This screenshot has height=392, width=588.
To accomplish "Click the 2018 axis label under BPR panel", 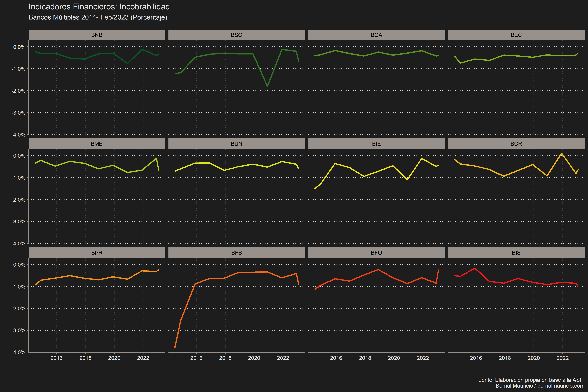I will pos(85,358).
